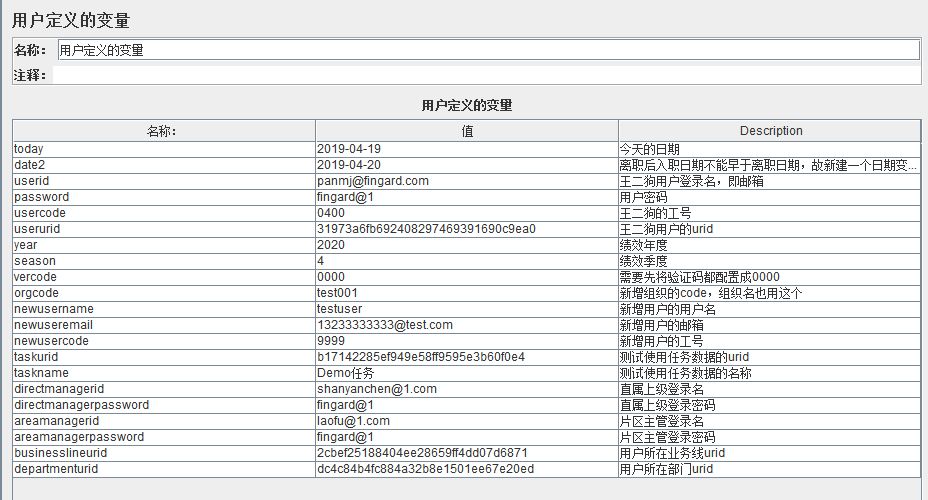Viewport: 928px width, 500px height.
Task: Select value 2cbef25188404ee28659ff4dd07d6871
Action: (467, 453)
